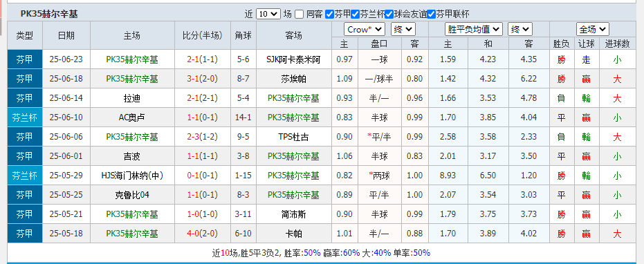The height and width of the screenshot is (264, 644).
Task: Click score 4-0(2-0) against 卡帕
Action: click(x=202, y=234)
